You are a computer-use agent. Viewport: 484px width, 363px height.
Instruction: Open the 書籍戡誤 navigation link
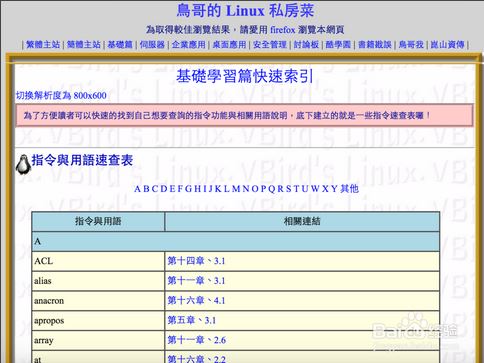pyautogui.click(x=375, y=44)
